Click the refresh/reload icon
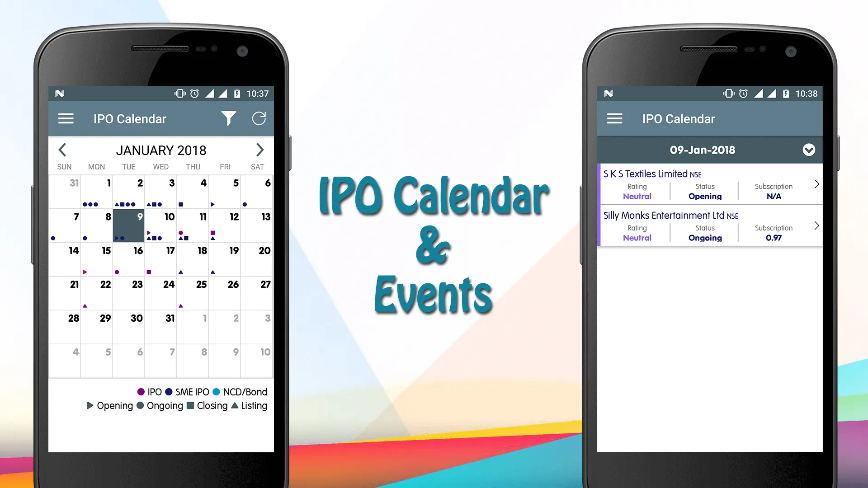The width and height of the screenshot is (868, 488). [x=259, y=118]
